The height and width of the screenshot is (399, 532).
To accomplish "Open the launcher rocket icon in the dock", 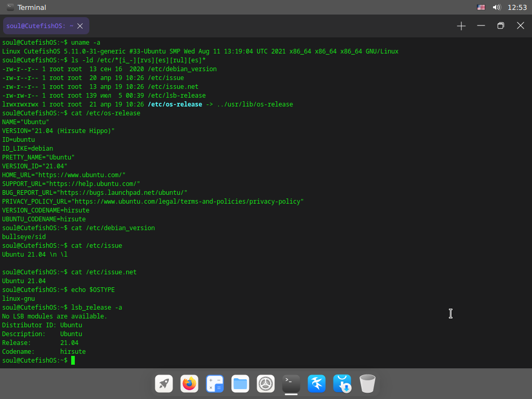I will (164, 383).
